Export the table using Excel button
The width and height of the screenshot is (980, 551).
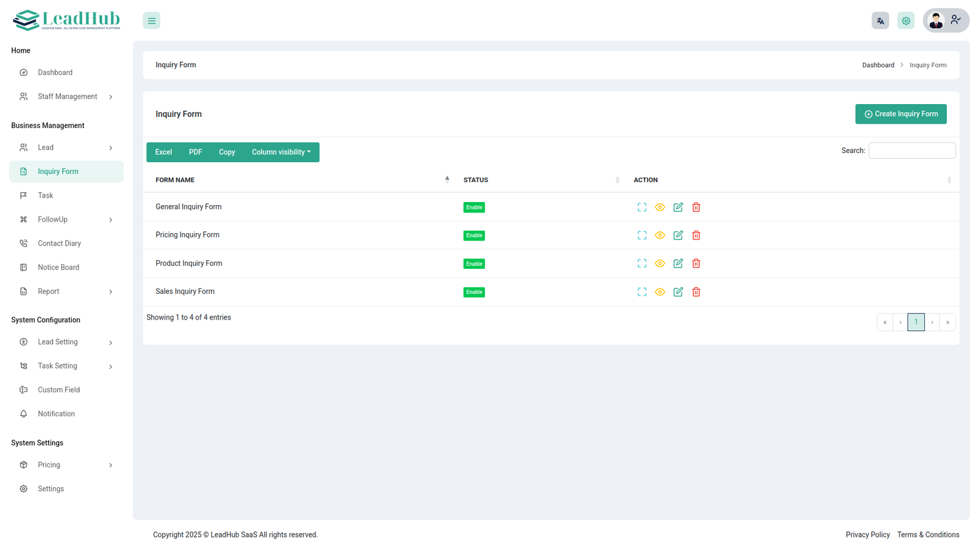[x=164, y=152]
